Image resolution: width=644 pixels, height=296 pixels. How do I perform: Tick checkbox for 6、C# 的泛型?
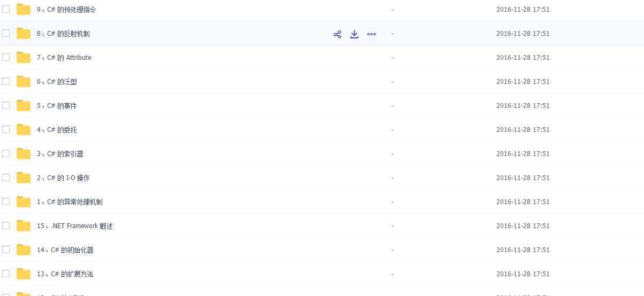coord(6,81)
